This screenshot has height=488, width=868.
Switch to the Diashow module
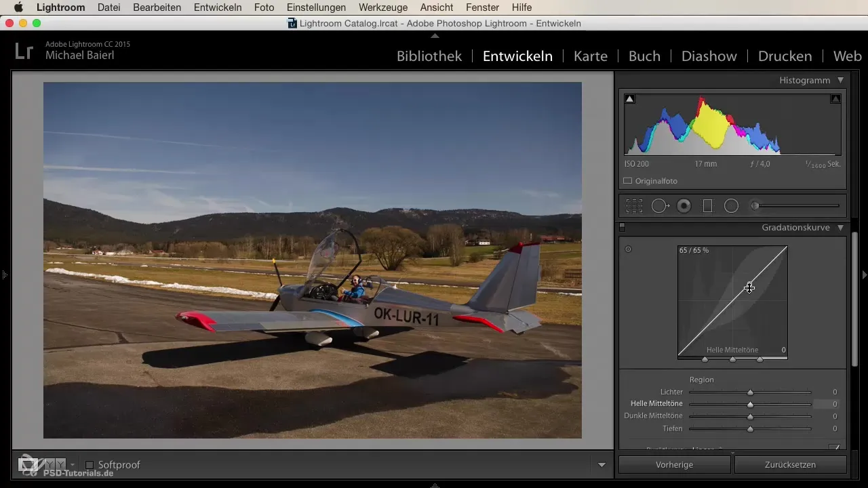[709, 56]
